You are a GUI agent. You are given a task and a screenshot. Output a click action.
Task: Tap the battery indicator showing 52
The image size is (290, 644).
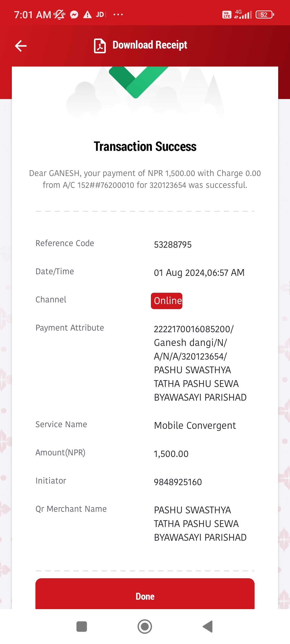click(265, 14)
